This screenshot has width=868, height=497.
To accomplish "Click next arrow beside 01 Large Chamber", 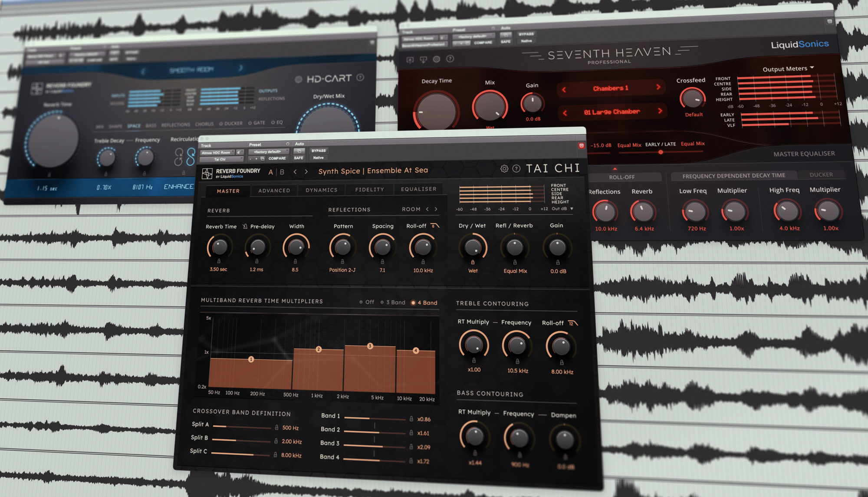I will (x=660, y=111).
